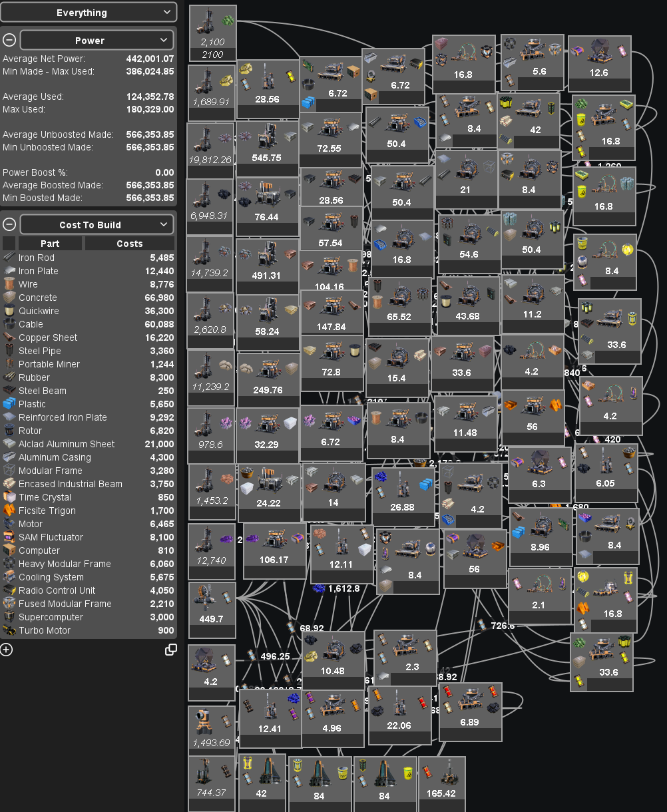Select the foundry node showing 76.44
Image resolution: width=667 pixels, height=812 pixels.
click(x=267, y=207)
